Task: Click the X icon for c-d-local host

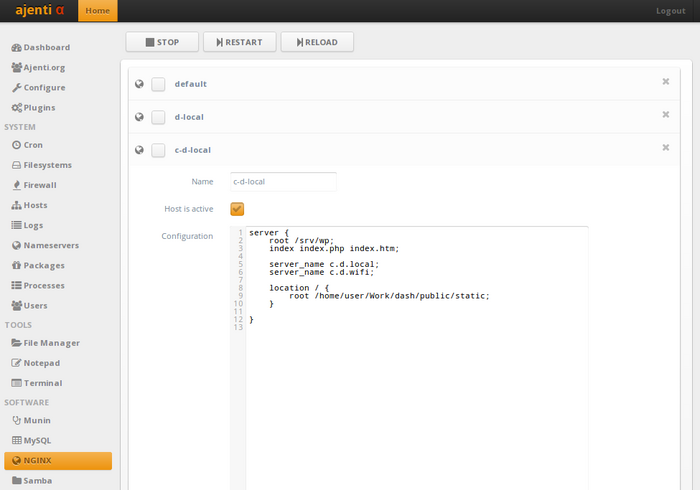Action: tap(666, 148)
